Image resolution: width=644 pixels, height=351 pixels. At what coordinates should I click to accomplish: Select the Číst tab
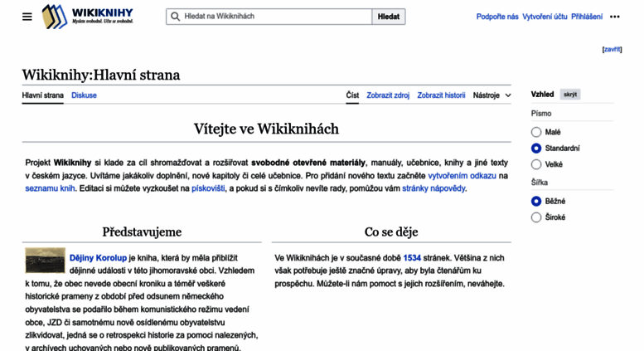coord(352,95)
